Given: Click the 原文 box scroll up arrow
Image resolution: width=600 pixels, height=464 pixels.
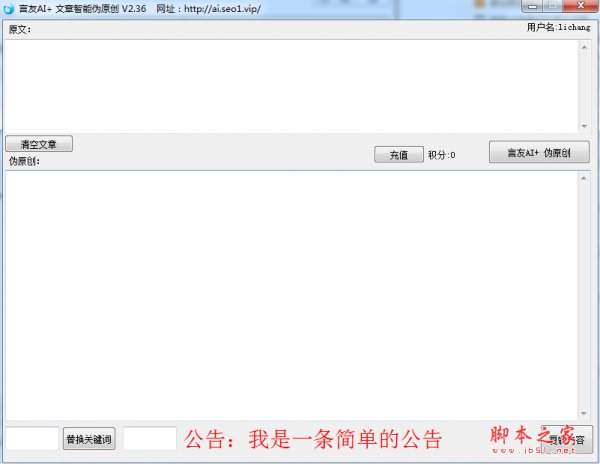Looking at the screenshot, I should 584,47.
